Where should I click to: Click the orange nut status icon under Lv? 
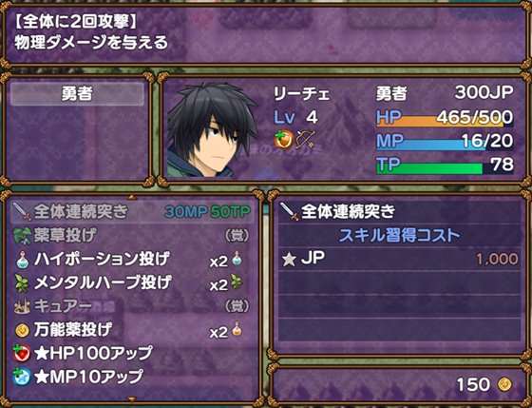(x=284, y=140)
